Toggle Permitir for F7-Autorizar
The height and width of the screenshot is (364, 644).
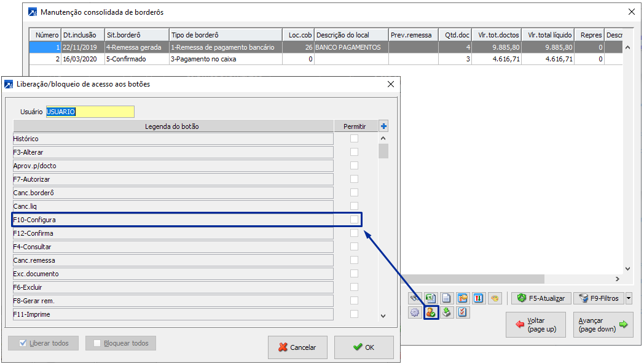point(354,179)
